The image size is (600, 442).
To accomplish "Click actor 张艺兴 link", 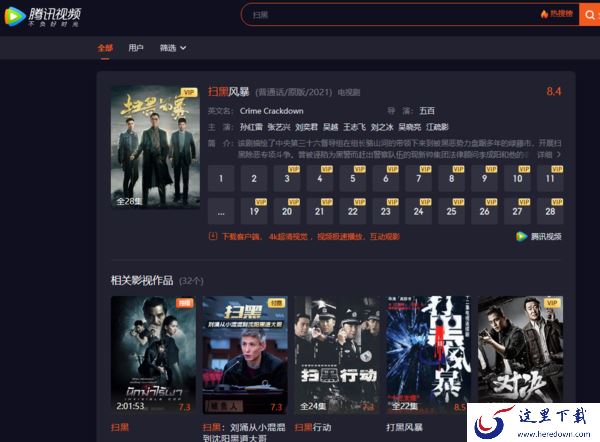I will click(x=279, y=127).
